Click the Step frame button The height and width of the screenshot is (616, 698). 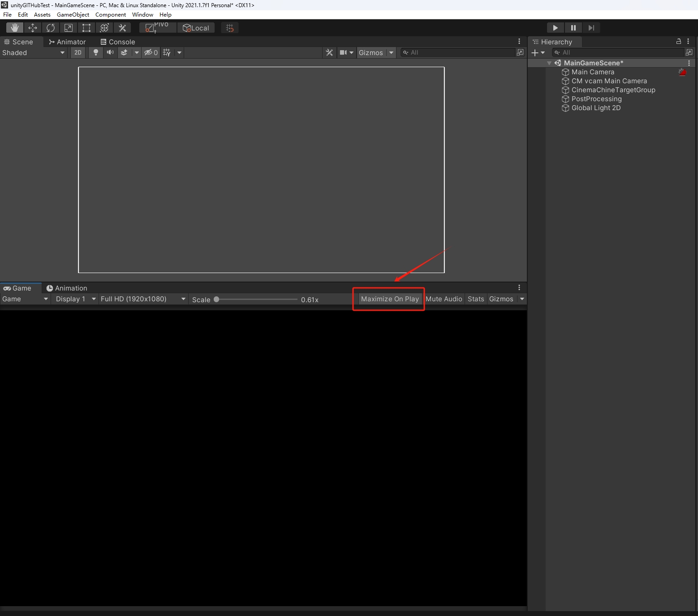point(591,28)
